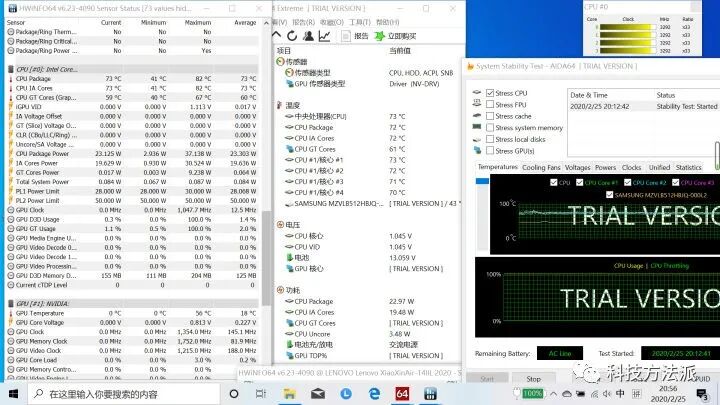Screen dimensions: 720x405
Task: Click the HWiNFO list scroll-up arrow
Action: (266, 22)
